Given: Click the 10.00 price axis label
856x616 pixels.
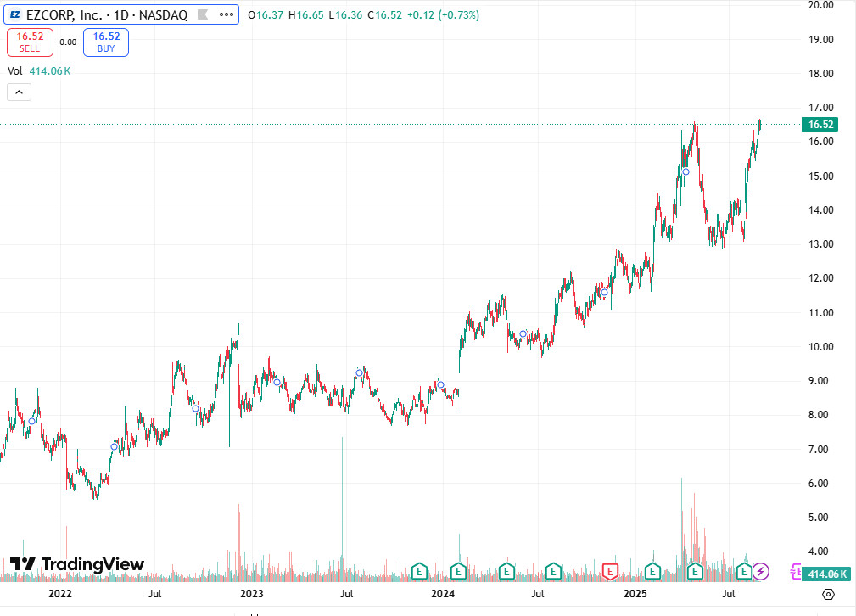Looking at the screenshot, I should pyautogui.click(x=821, y=347).
